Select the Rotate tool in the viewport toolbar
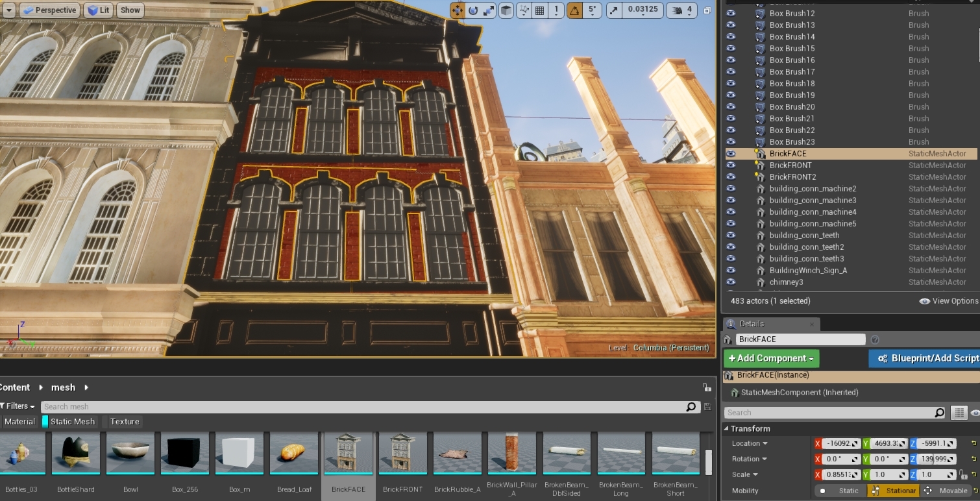This screenshot has height=501, width=980. 474,10
